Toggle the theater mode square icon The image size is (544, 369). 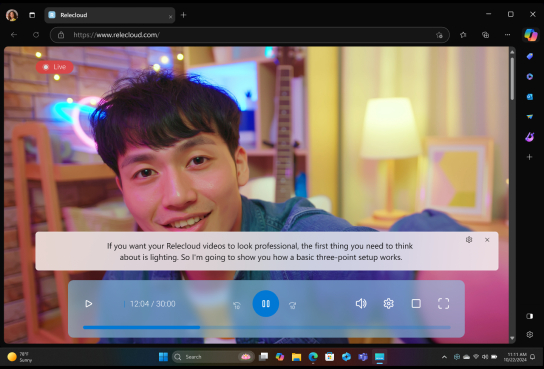tap(416, 304)
